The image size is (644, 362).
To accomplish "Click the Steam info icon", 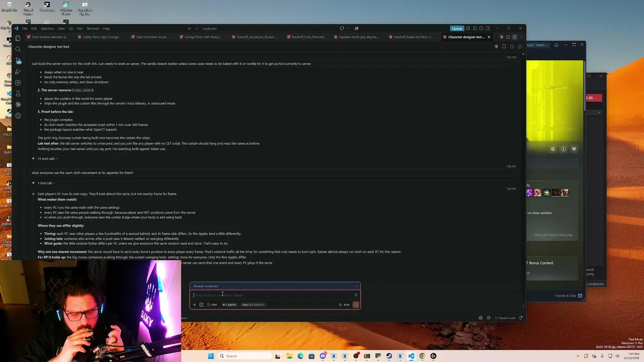I will coord(563,149).
